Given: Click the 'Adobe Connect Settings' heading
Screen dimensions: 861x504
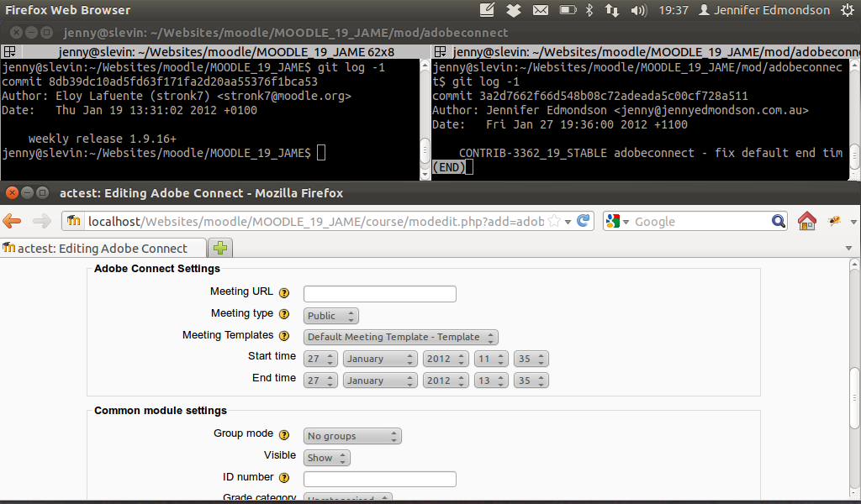Looking at the screenshot, I should (157, 269).
